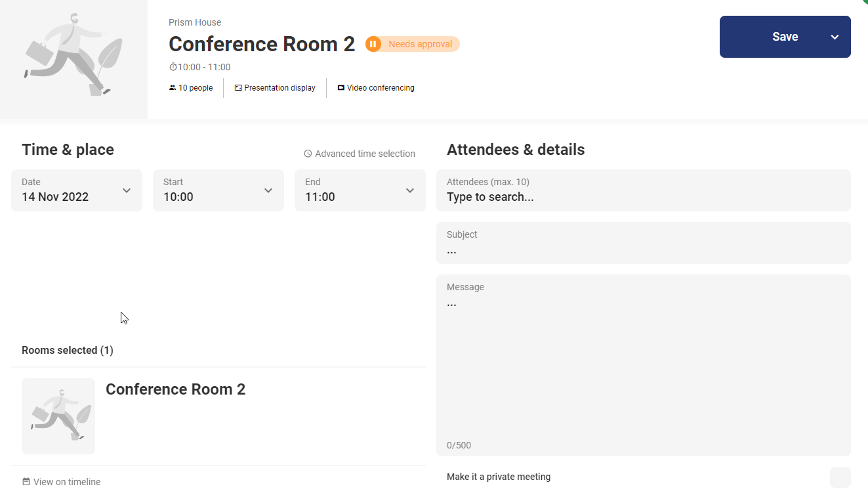868x497 pixels.
Task: Click the Advanced time selection clock icon
Action: coord(308,154)
